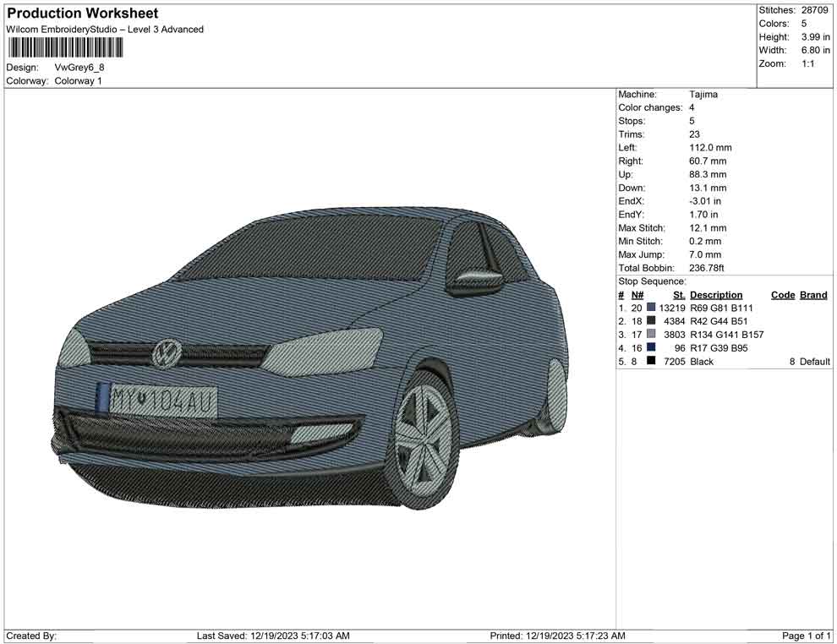Image resolution: width=837 pixels, height=644 pixels.
Task: Click the Max Stitch value 12.1 mm
Action: 708,227
